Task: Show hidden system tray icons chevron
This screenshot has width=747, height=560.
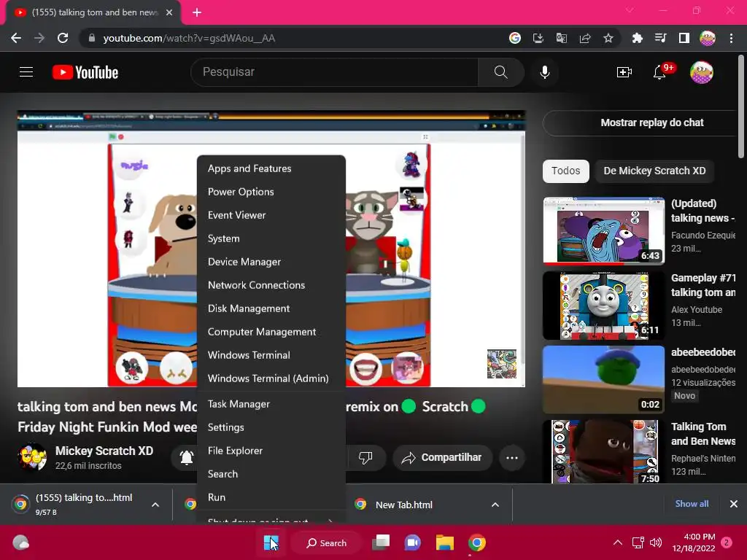Action: [x=617, y=542]
